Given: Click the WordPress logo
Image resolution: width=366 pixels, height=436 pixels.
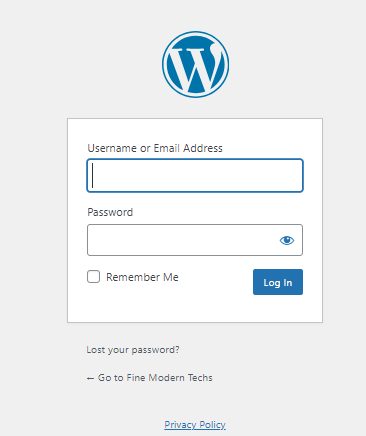Looking at the screenshot, I should (195, 64).
